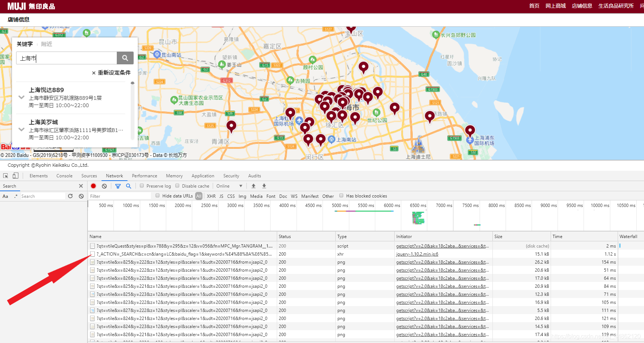This screenshot has height=343, width=644.
Task: Expand 上海美罗城 store details chevron
Action: pyautogui.click(x=22, y=129)
